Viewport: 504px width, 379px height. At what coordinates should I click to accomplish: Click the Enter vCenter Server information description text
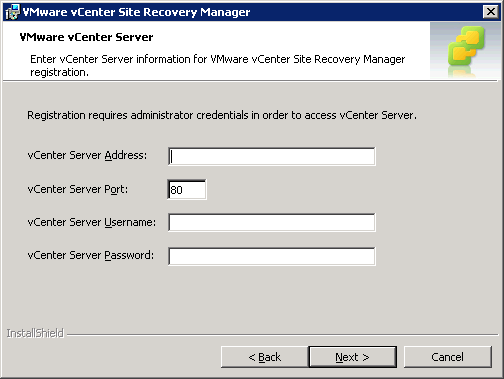[217, 65]
